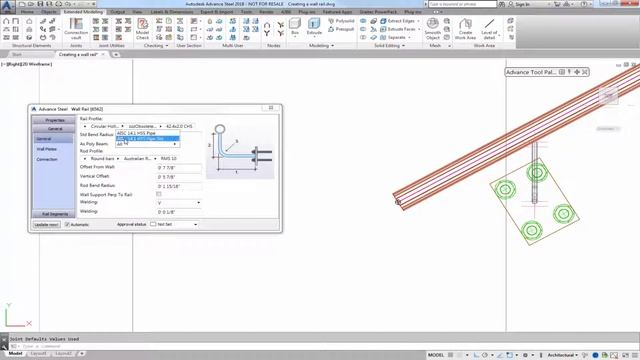Image resolution: width=640 pixels, height=360 pixels.
Task: Click the Welding thickness input field
Action: tap(179, 212)
